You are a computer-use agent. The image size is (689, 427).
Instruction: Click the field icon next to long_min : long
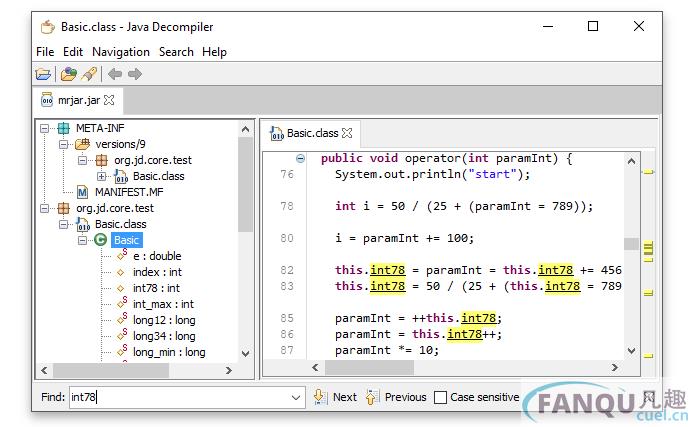tap(122, 351)
